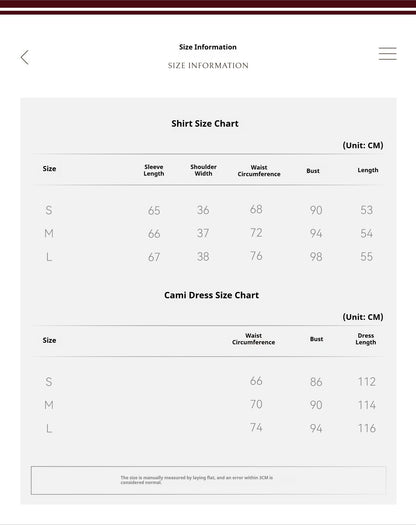The width and height of the screenshot is (416, 525).
Task: Select size L row in shirt chart
Action: click(x=208, y=256)
